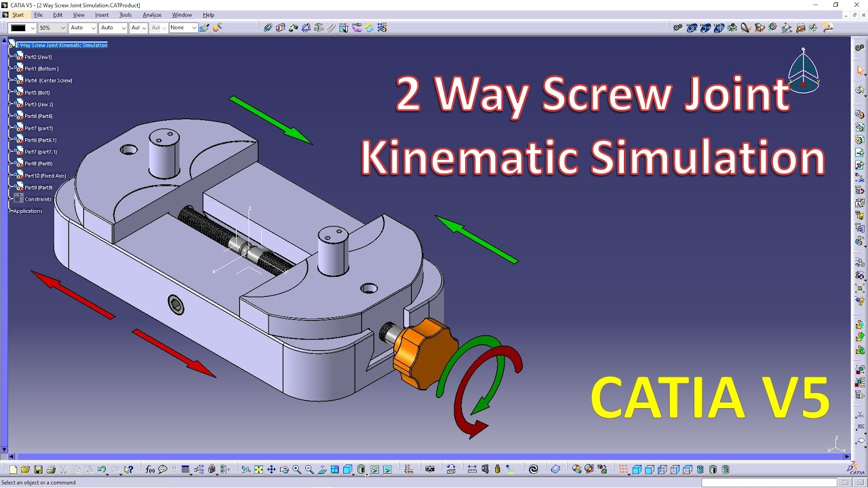The image size is (868, 488).
Task: Click the Open file folder icon
Action: pyautogui.click(x=25, y=469)
